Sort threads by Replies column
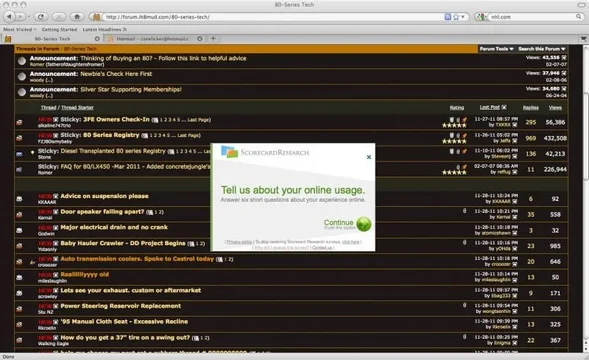 click(x=530, y=108)
